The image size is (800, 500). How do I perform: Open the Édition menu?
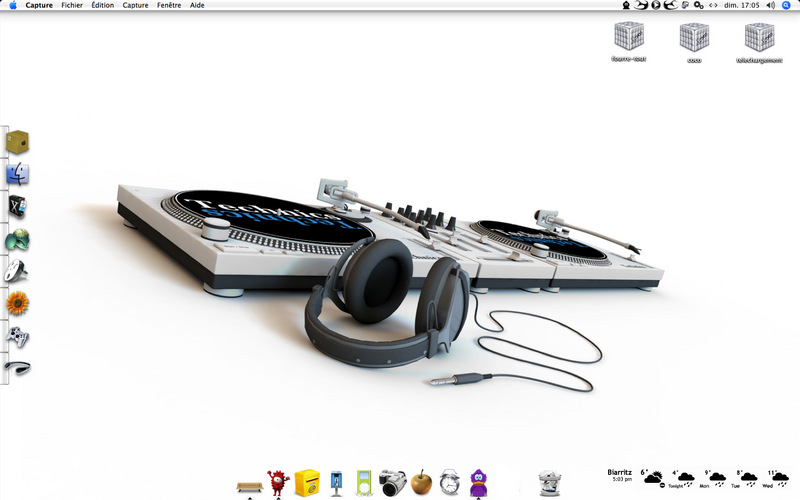(x=103, y=5)
